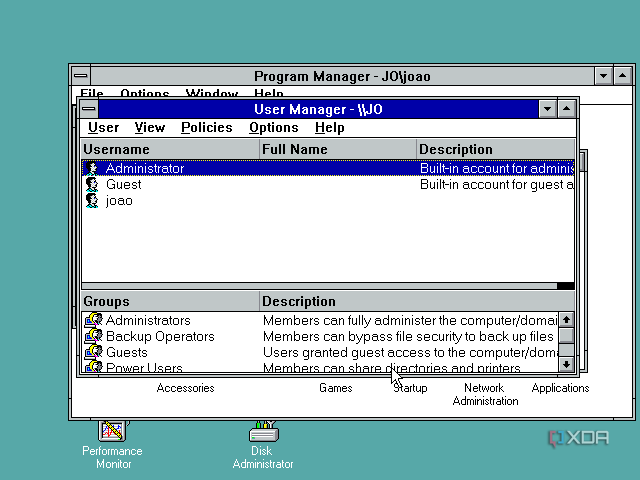Screen dimensions: 640x480
Task: Click the split bar between users and groups
Action: (319, 286)
